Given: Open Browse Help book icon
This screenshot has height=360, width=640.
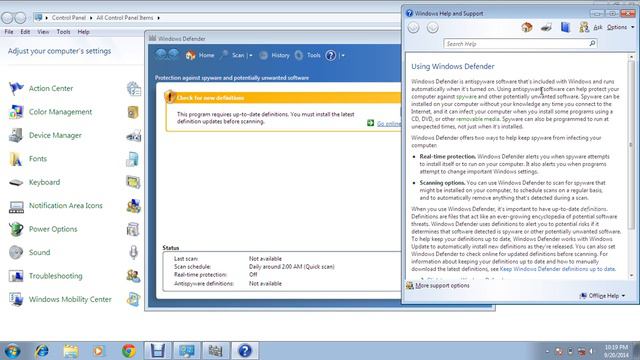Looking at the screenshot, I should [x=565, y=27].
